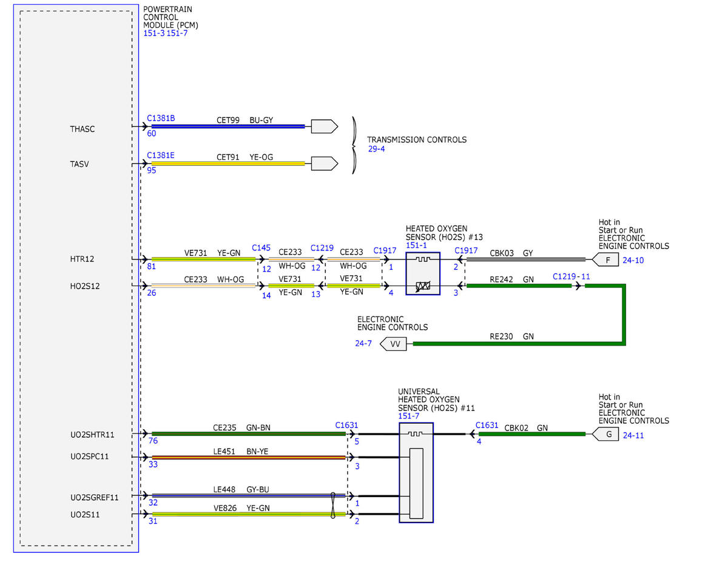Click connector label C145
728x562 pixels.
coord(261,248)
